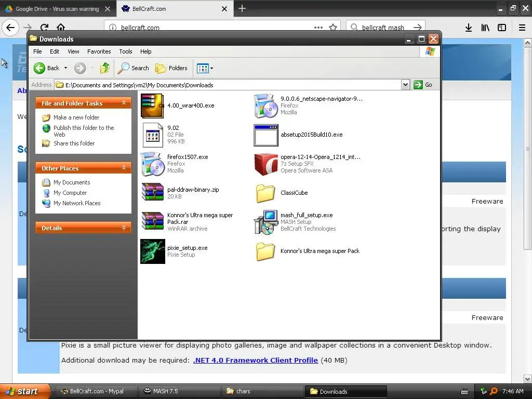The height and width of the screenshot is (399, 532).
Task: Click the browser Home icon
Action: 61,28
